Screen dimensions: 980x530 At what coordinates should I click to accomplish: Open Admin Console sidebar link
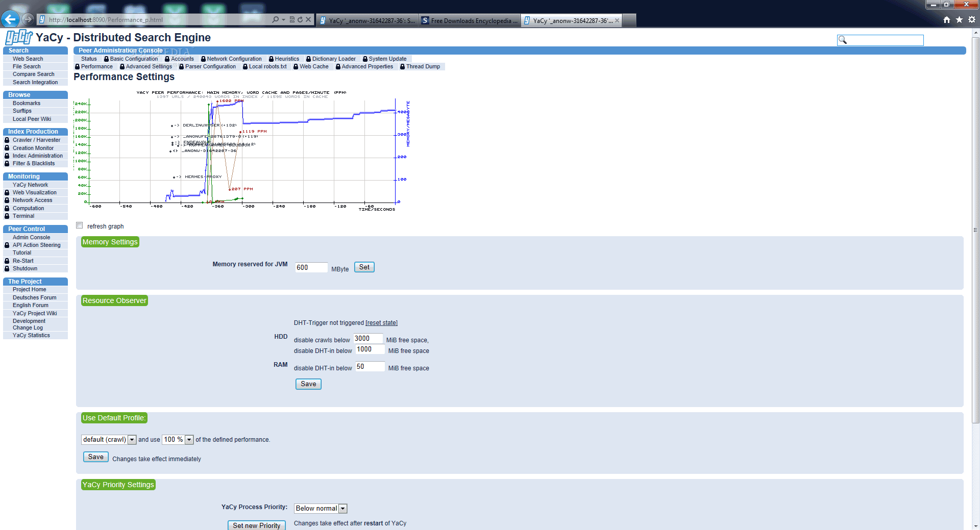[x=31, y=237]
